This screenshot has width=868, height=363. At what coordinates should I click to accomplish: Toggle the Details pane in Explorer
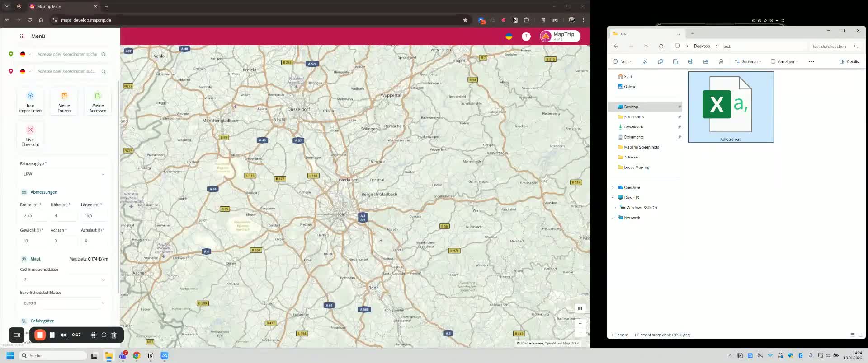[x=849, y=61]
